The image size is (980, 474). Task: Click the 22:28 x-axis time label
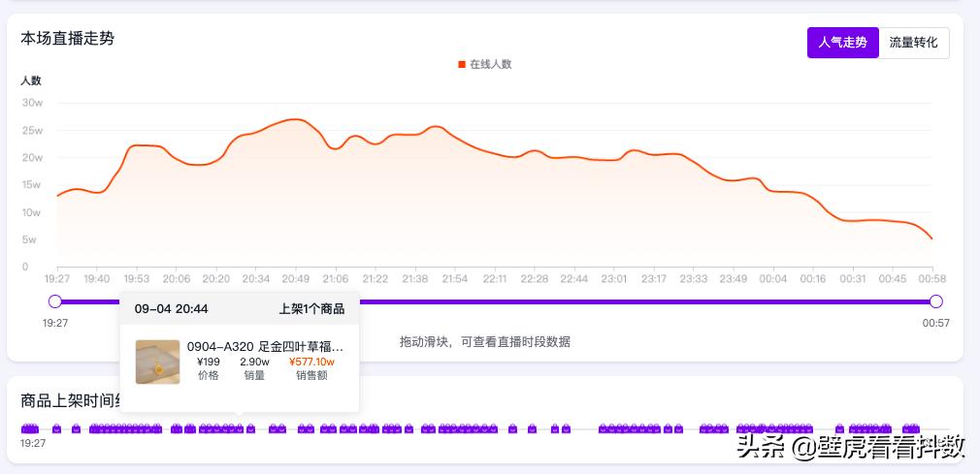pyautogui.click(x=535, y=279)
